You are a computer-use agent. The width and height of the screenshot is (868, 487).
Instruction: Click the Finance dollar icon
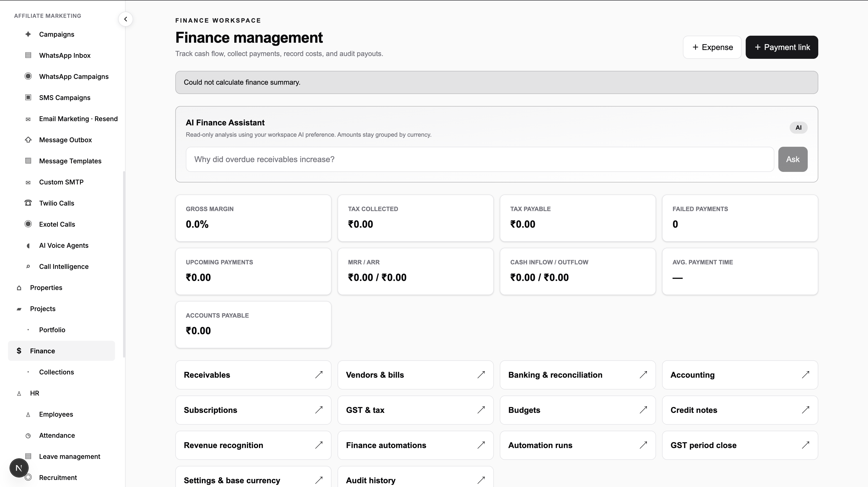pyautogui.click(x=19, y=351)
